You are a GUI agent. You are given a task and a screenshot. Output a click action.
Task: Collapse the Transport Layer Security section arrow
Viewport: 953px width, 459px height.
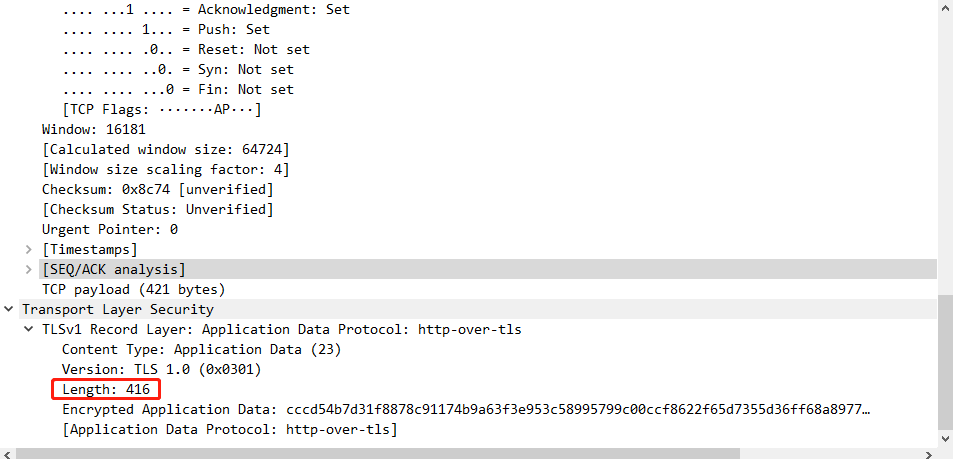pos(9,309)
